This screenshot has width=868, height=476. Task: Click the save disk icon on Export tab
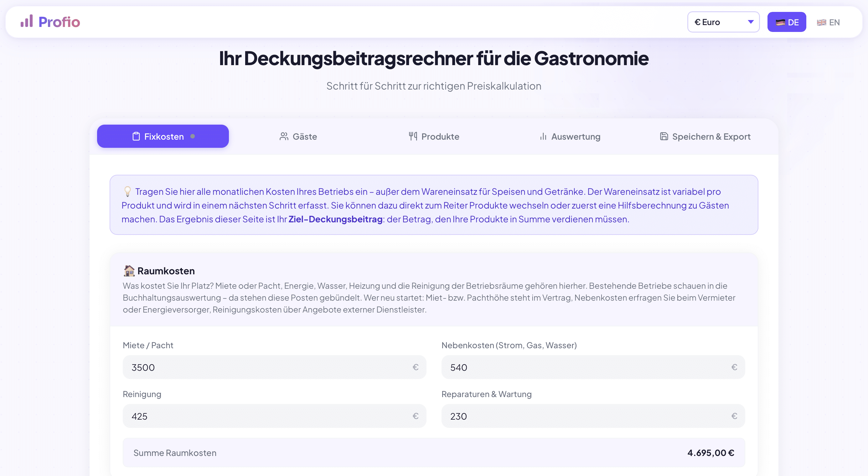664,137
